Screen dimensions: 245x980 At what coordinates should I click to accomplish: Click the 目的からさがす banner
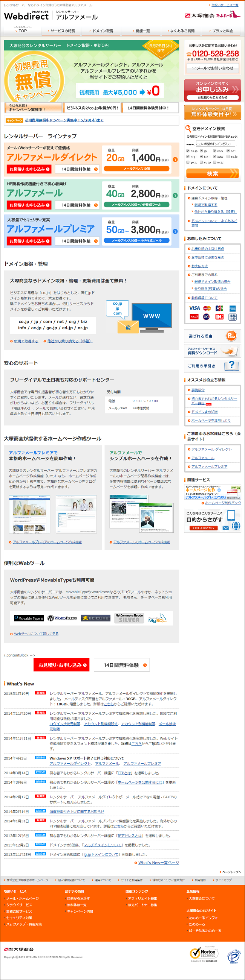coord(213,520)
